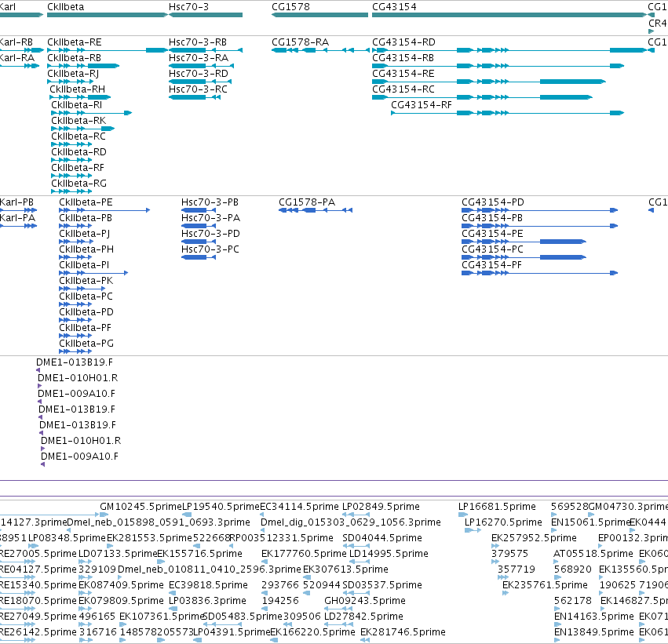The height and width of the screenshot is (644, 668).
Task: Select EST label GH09243.5prime
Action: 365,601
